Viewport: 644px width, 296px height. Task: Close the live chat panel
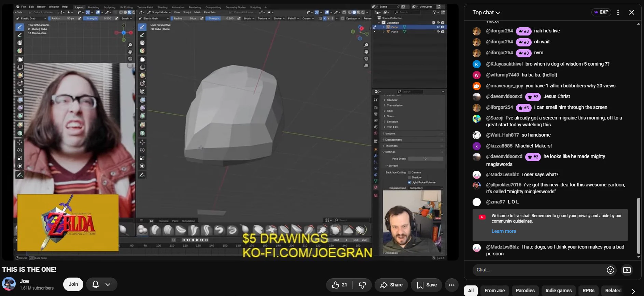point(631,12)
